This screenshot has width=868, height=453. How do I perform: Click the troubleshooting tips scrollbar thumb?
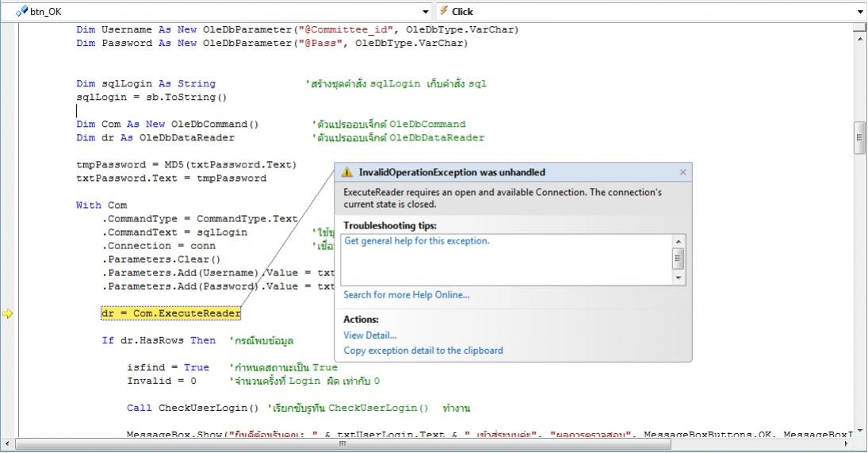[679, 259]
